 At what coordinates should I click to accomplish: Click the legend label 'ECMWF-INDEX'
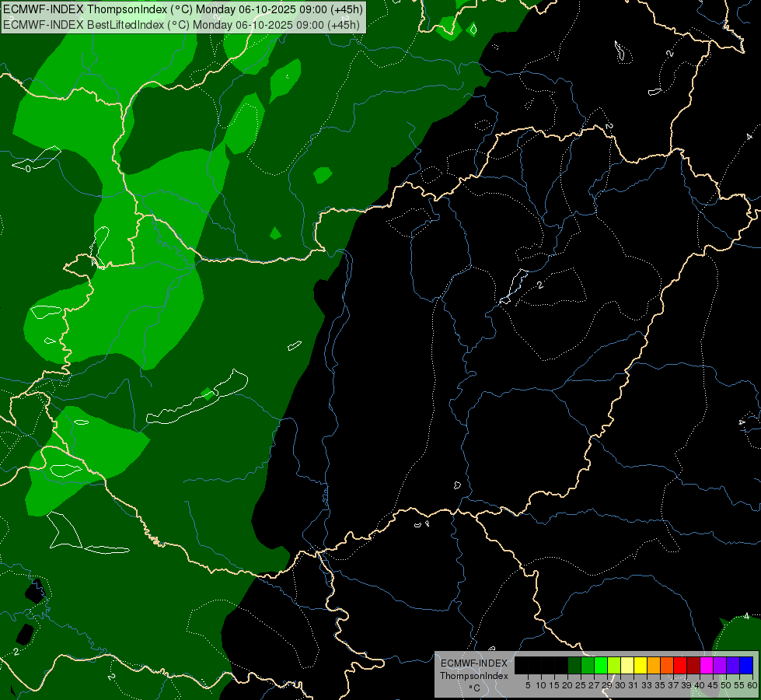(474, 663)
